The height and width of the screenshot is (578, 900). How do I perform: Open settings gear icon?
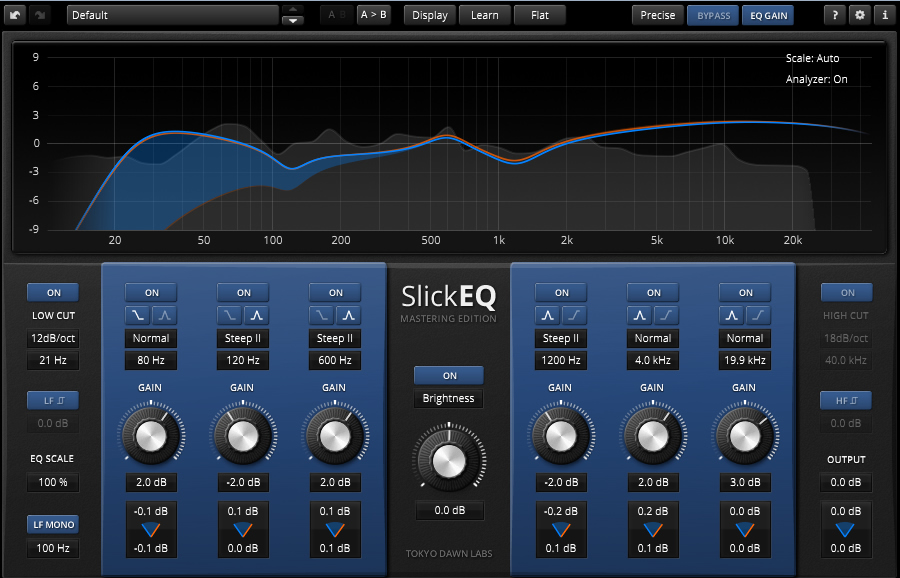tap(860, 15)
